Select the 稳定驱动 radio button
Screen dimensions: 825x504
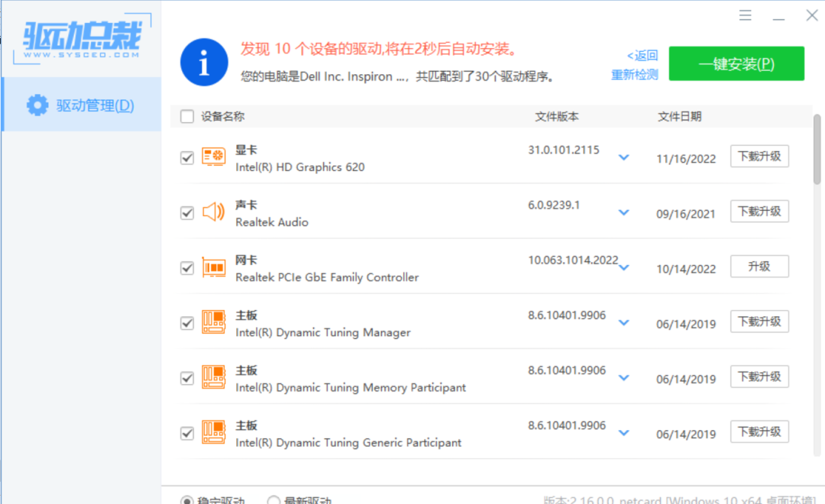pos(187,500)
